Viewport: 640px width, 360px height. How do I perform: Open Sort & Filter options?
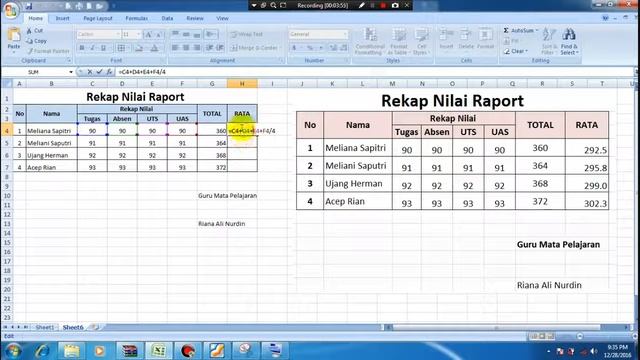(549, 41)
